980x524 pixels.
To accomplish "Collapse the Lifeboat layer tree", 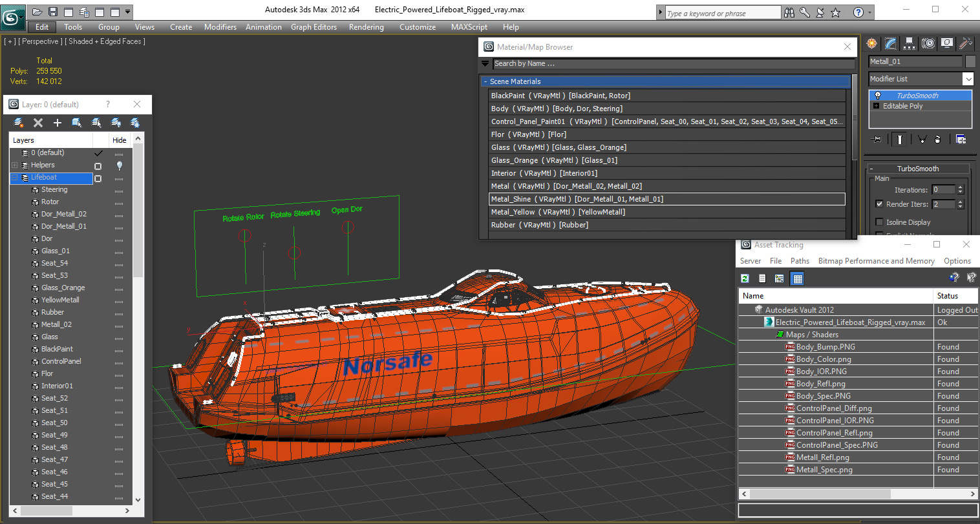I will (x=14, y=177).
